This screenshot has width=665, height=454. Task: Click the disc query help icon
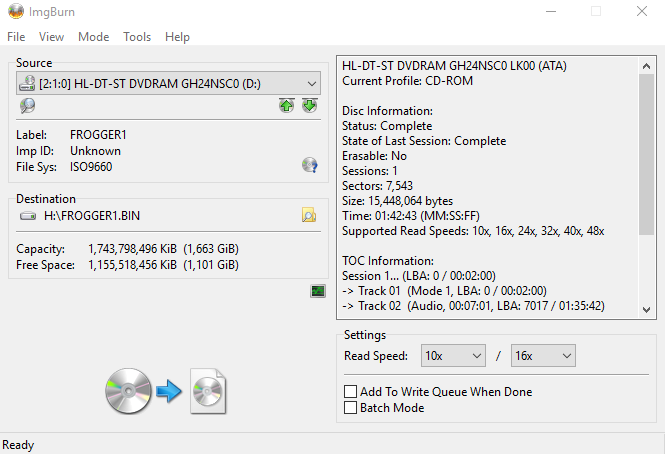coord(310,165)
